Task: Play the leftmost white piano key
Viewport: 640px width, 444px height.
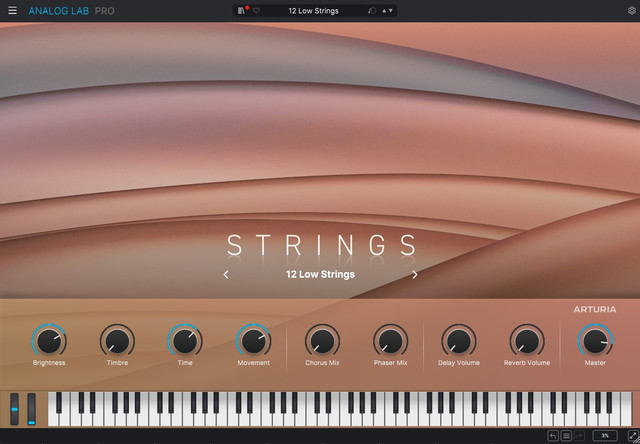Action: [53, 418]
